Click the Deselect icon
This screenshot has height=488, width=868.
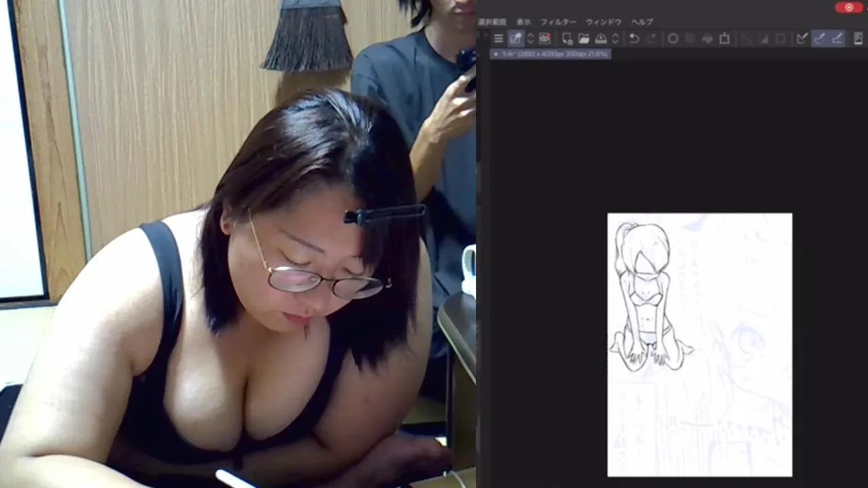click(746, 39)
